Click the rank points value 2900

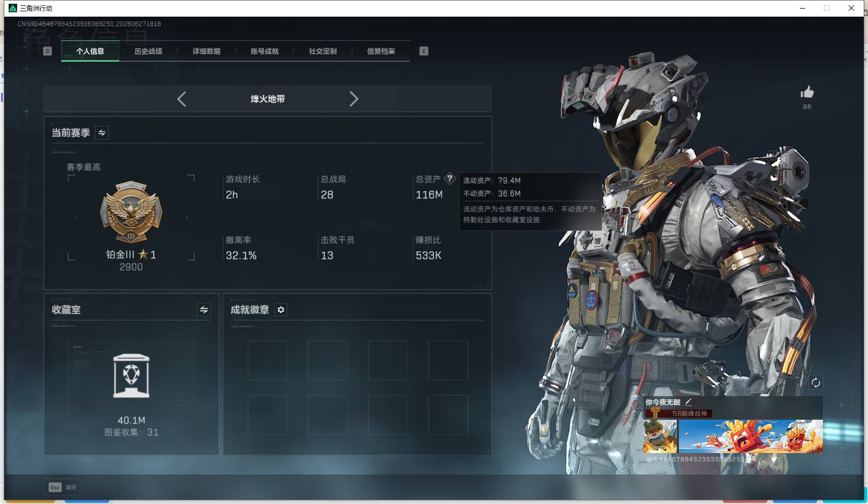pyautogui.click(x=131, y=267)
